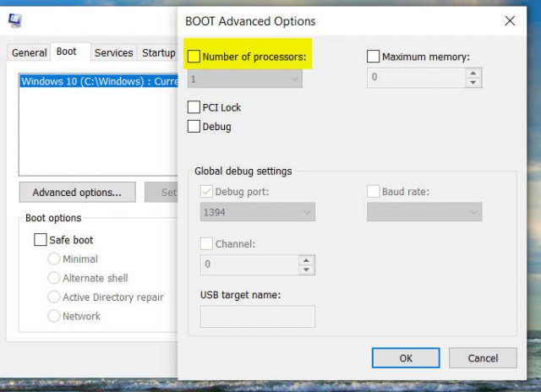Increase Maximum memory with up arrow
This screenshot has height=392, width=541.
coord(473,73)
